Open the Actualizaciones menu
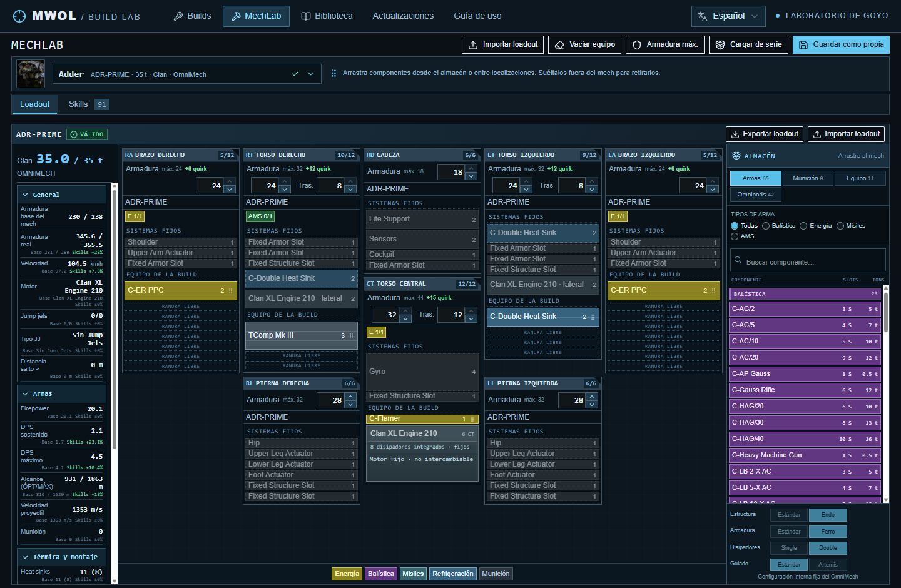The image size is (901, 588). tap(403, 16)
